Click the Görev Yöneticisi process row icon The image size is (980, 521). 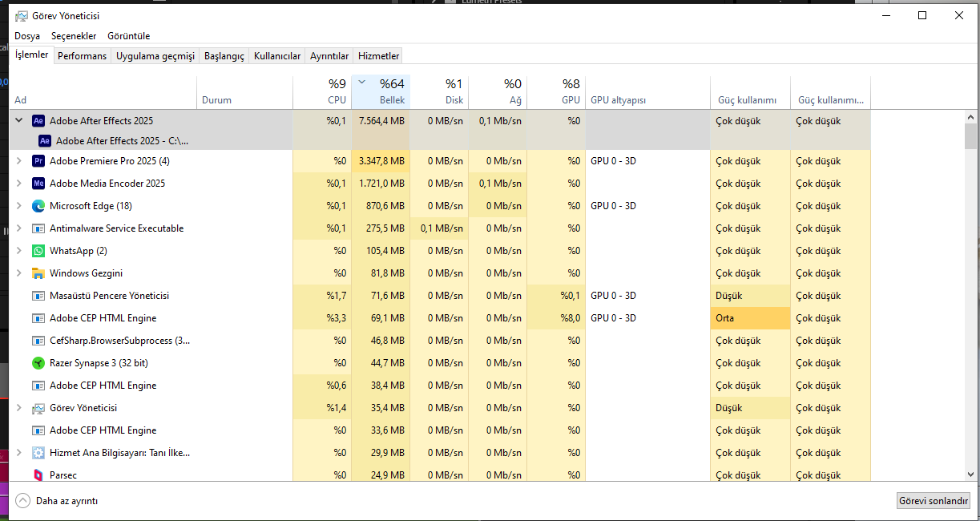click(x=38, y=408)
